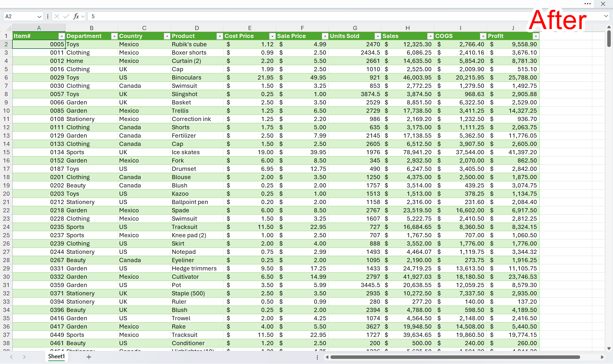Click the formula bar options dots
This screenshot has width=613, height=364.
point(48,16)
